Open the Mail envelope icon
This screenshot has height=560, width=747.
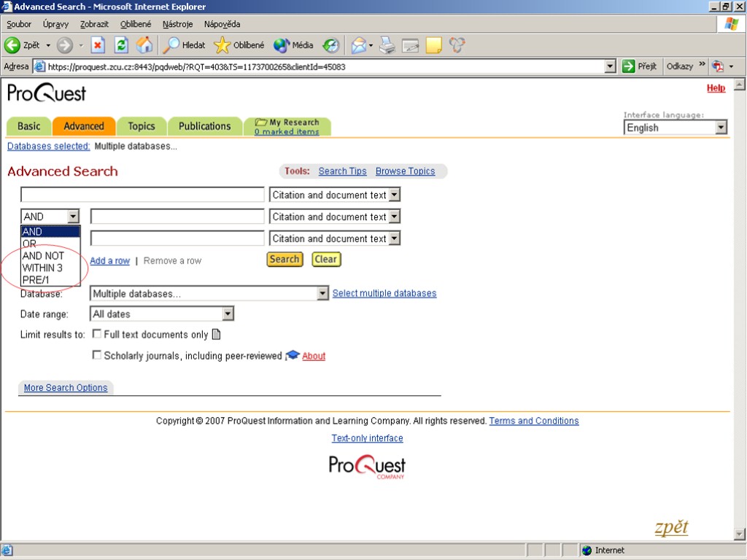coord(359,45)
